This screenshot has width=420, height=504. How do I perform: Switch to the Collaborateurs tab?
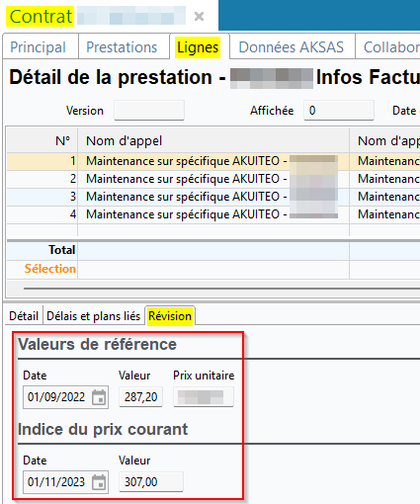[x=387, y=46]
